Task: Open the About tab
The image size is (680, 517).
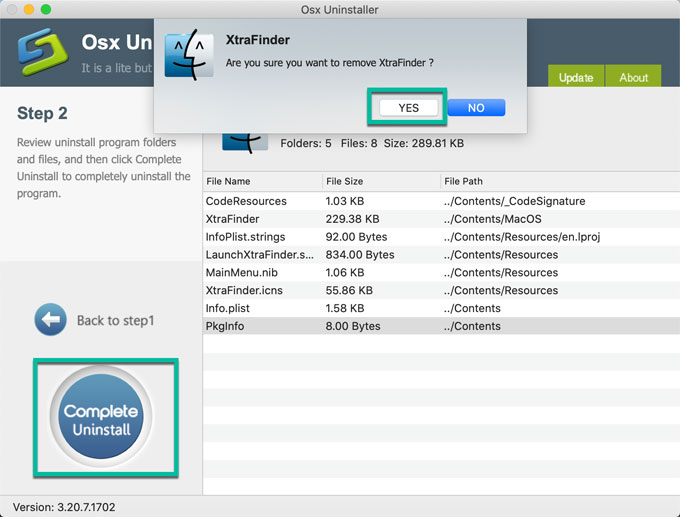Action: click(x=633, y=77)
